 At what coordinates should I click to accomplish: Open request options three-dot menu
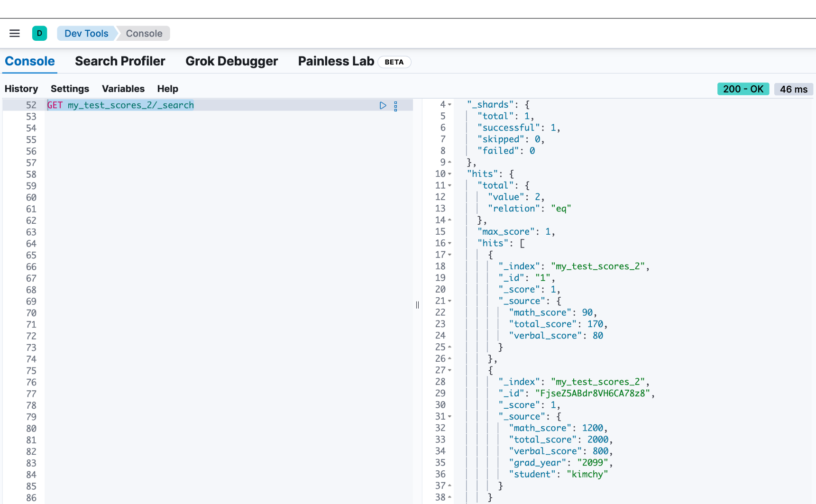395,106
